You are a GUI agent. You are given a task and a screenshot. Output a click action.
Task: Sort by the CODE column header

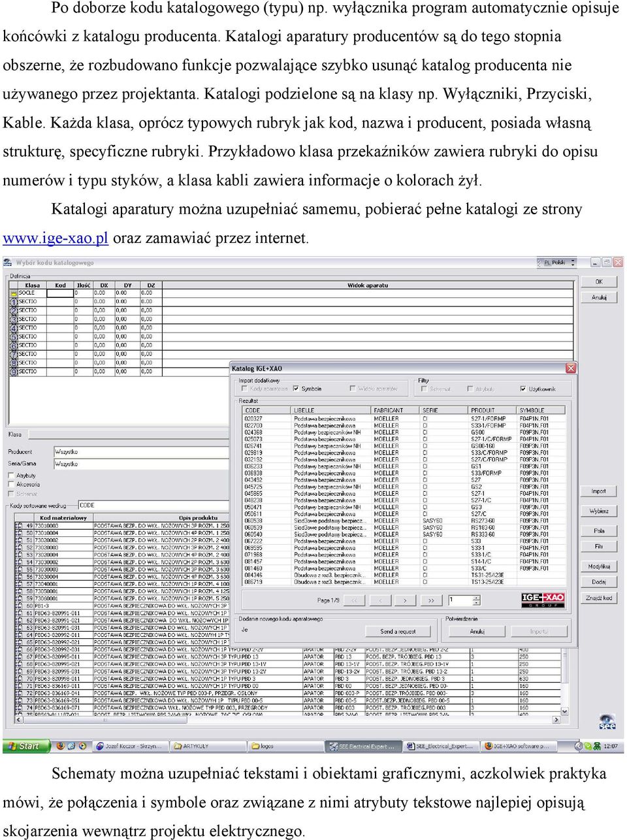click(268, 410)
